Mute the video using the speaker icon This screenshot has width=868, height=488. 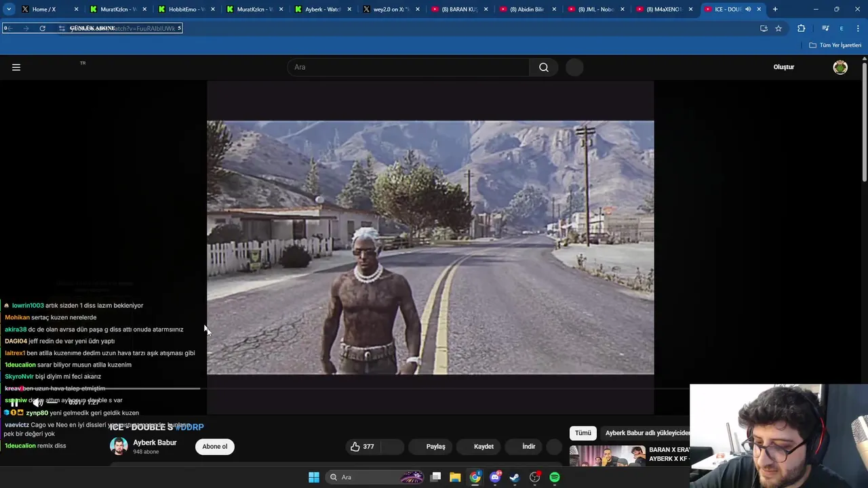tap(38, 403)
